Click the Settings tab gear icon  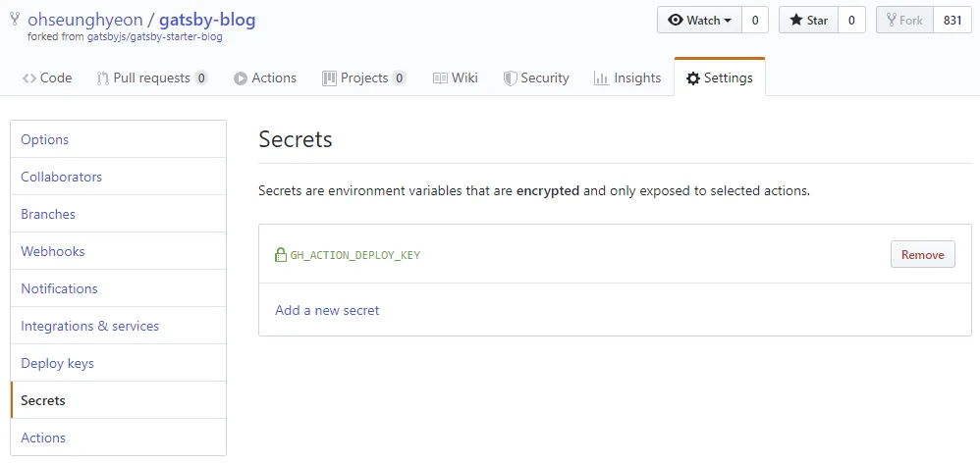(x=693, y=78)
